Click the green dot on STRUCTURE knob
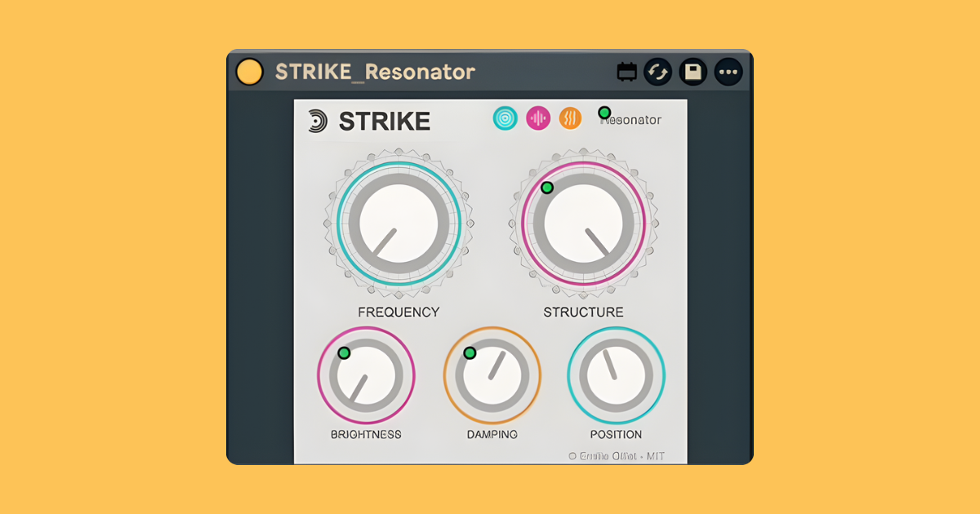Screen dimensions: 980x514 coord(547,188)
